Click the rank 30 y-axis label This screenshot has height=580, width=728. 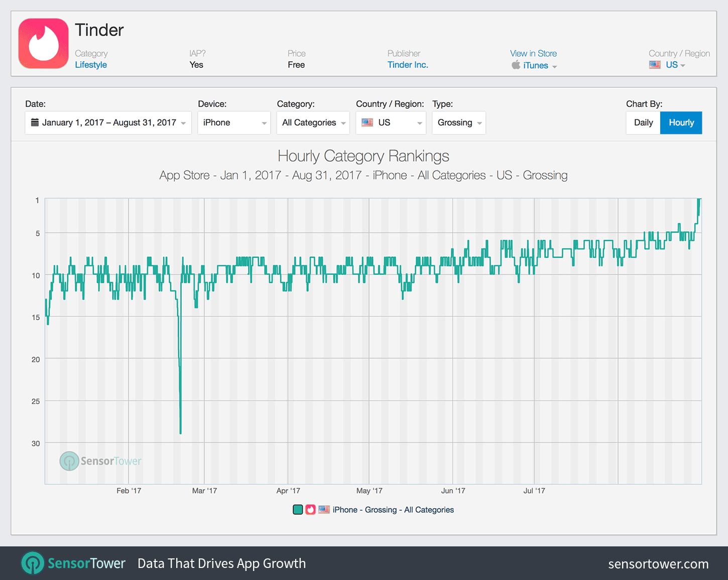point(36,444)
